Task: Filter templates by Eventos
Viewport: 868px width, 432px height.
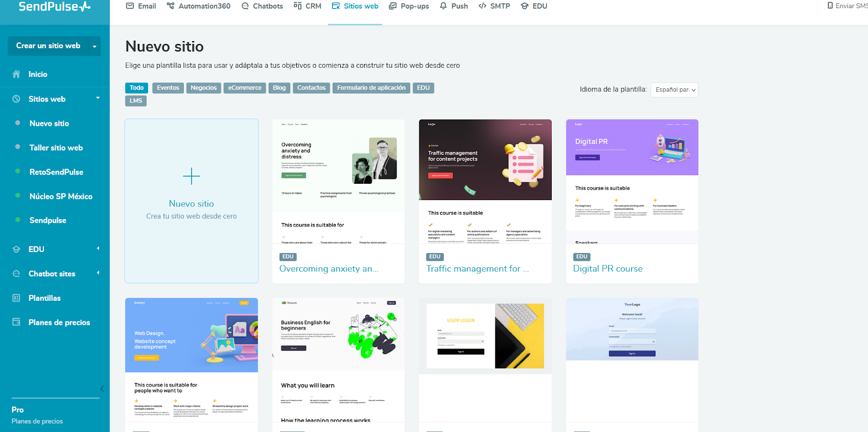Action: point(168,88)
